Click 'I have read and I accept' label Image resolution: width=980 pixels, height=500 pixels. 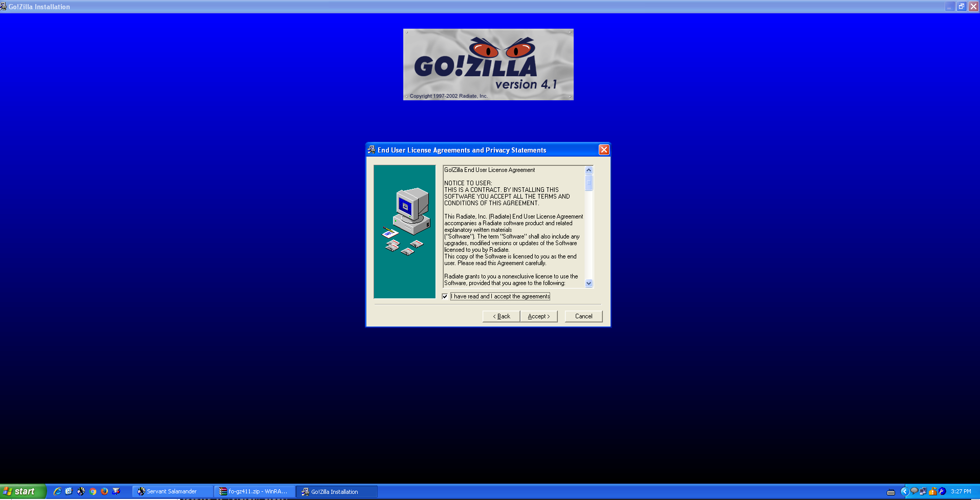click(501, 296)
